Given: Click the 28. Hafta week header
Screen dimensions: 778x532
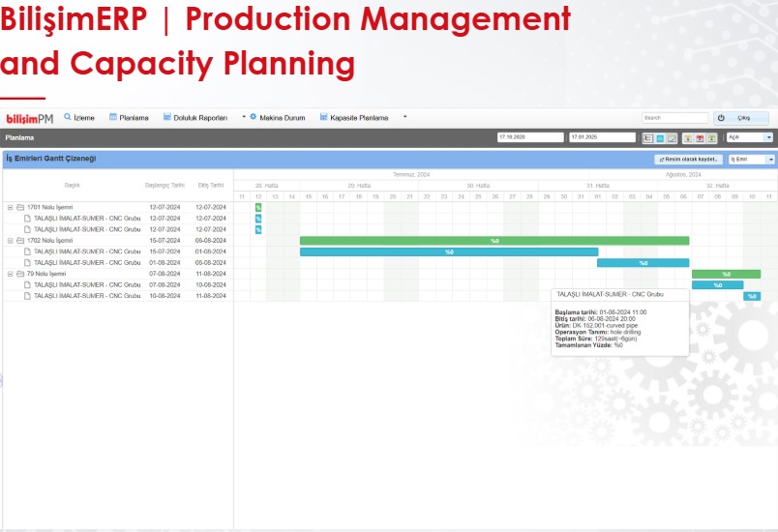Looking at the screenshot, I should (266, 186).
